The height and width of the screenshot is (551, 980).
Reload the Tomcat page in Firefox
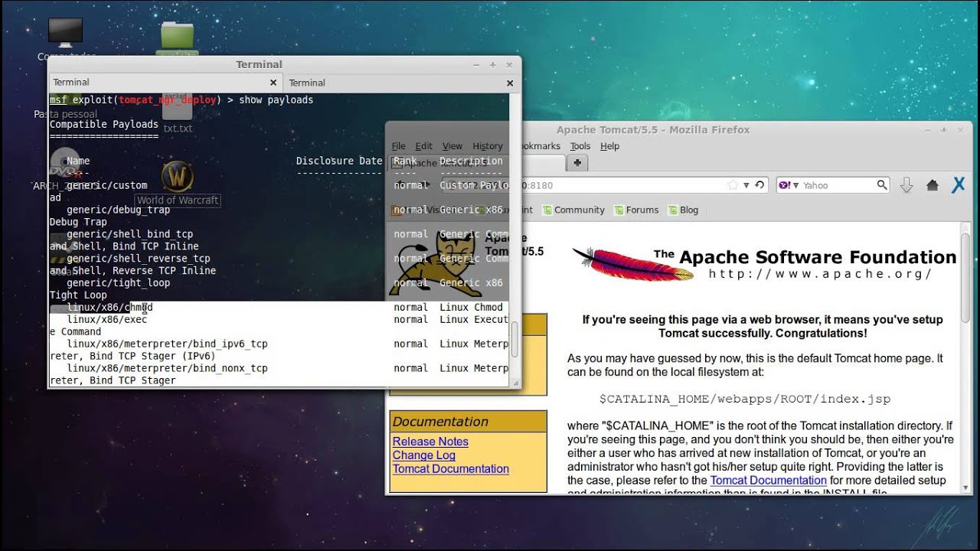[x=759, y=185]
